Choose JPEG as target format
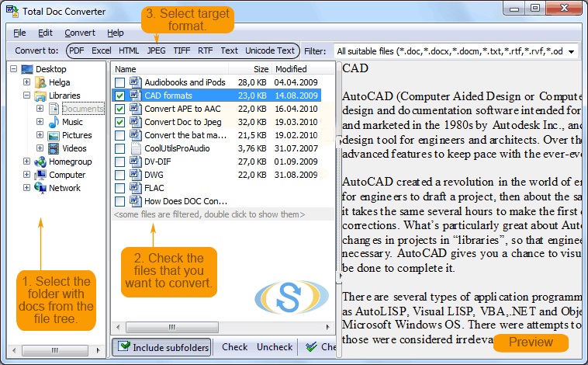 point(156,50)
